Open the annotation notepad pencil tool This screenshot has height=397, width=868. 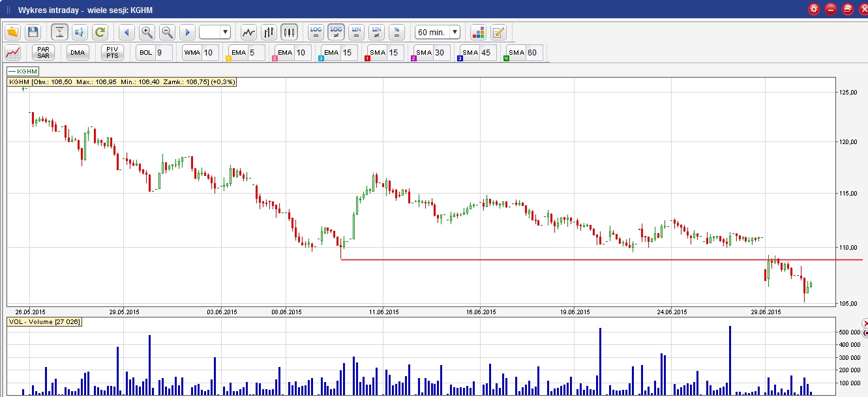click(x=498, y=32)
